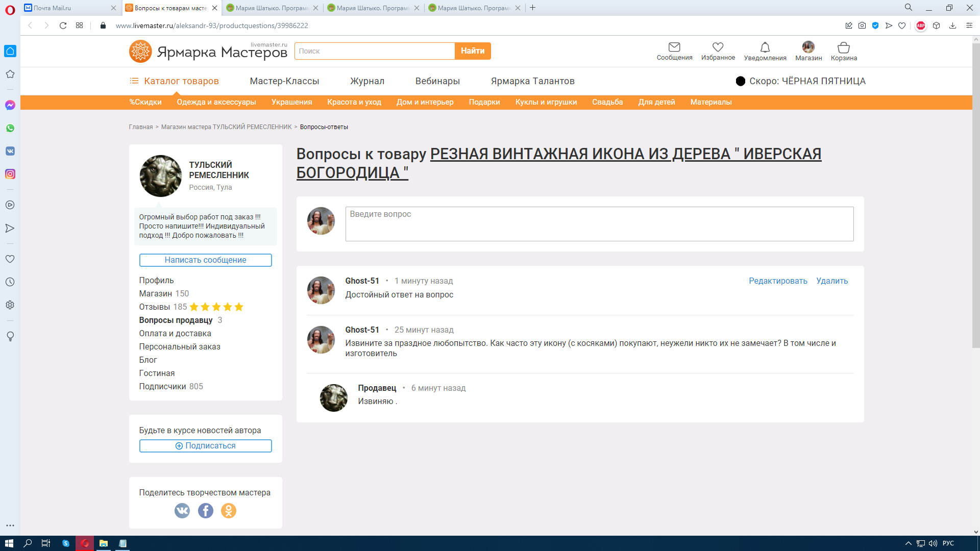The image size is (980, 551).
Task: Open Windows taskbar search
Action: coord(28,543)
